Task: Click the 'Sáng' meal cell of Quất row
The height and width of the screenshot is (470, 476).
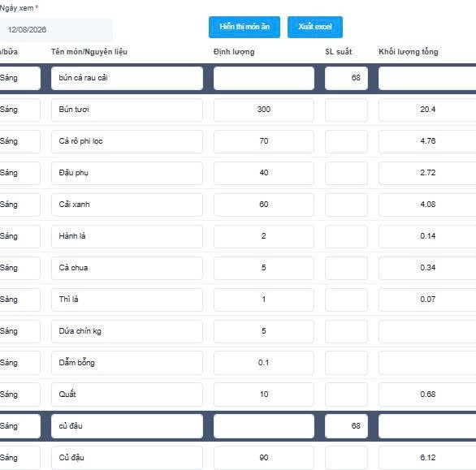Action: coord(20,395)
